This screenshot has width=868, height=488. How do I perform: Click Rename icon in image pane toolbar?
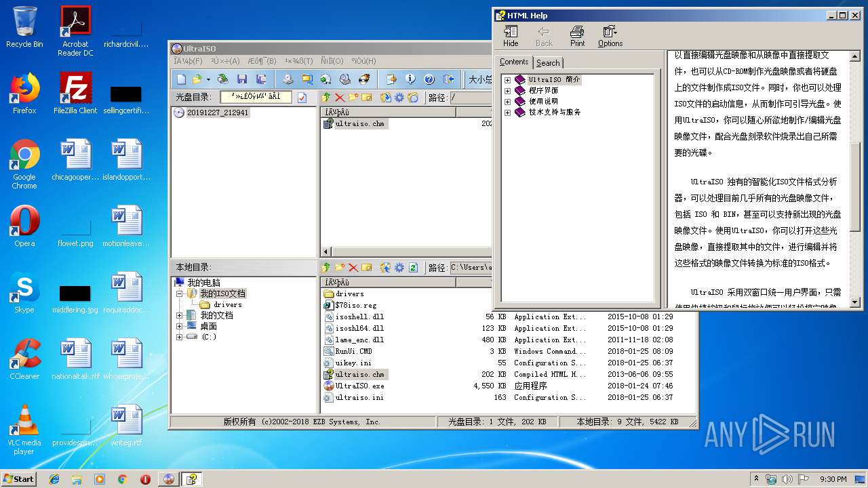pos(366,98)
